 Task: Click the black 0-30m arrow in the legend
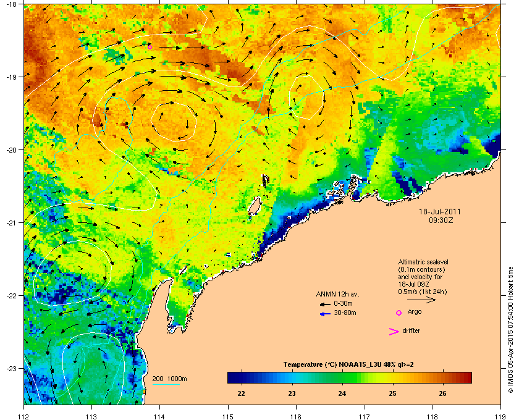(x=326, y=304)
